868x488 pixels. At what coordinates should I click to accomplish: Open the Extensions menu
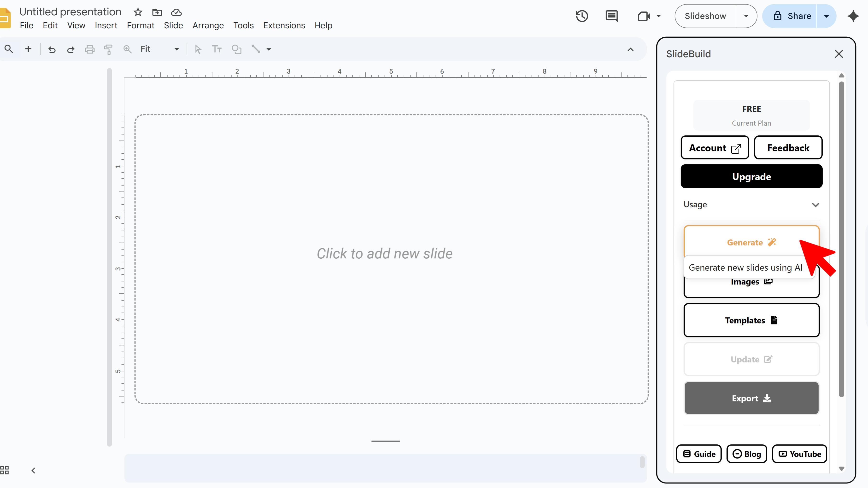click(284, 26)
